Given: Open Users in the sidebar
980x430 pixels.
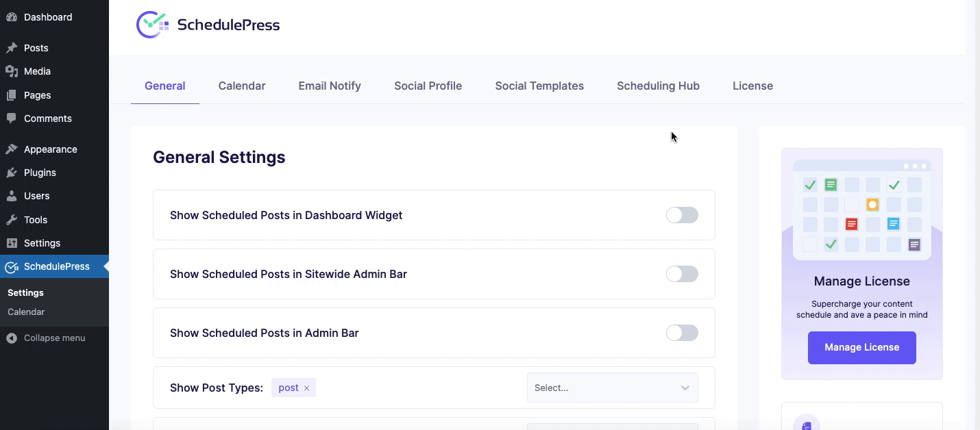Looking at the screenshot, I should 54,196.
